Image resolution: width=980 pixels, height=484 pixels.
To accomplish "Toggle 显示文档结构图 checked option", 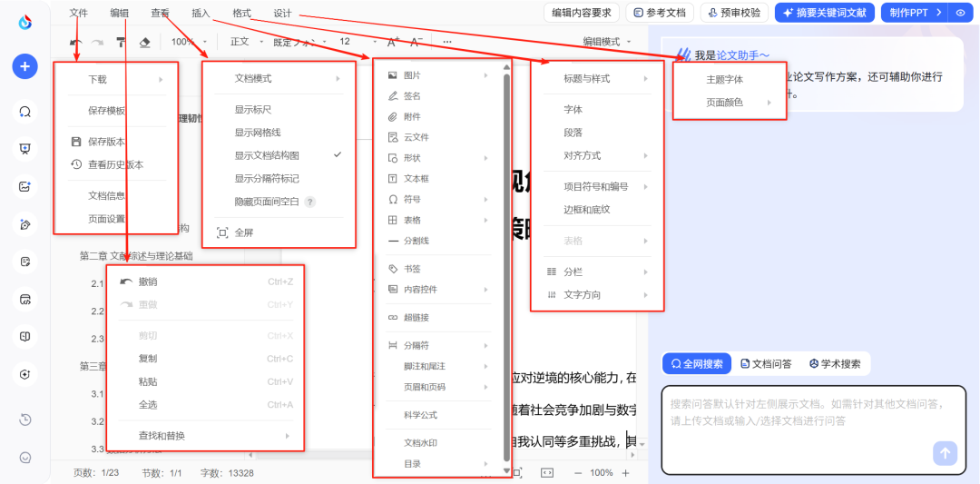I will (279, 155).
